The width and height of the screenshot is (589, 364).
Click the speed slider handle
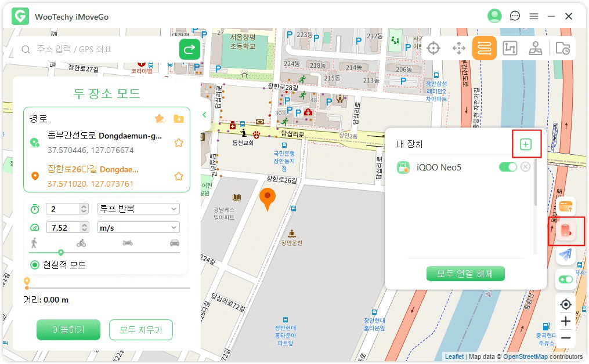point(61,252)
